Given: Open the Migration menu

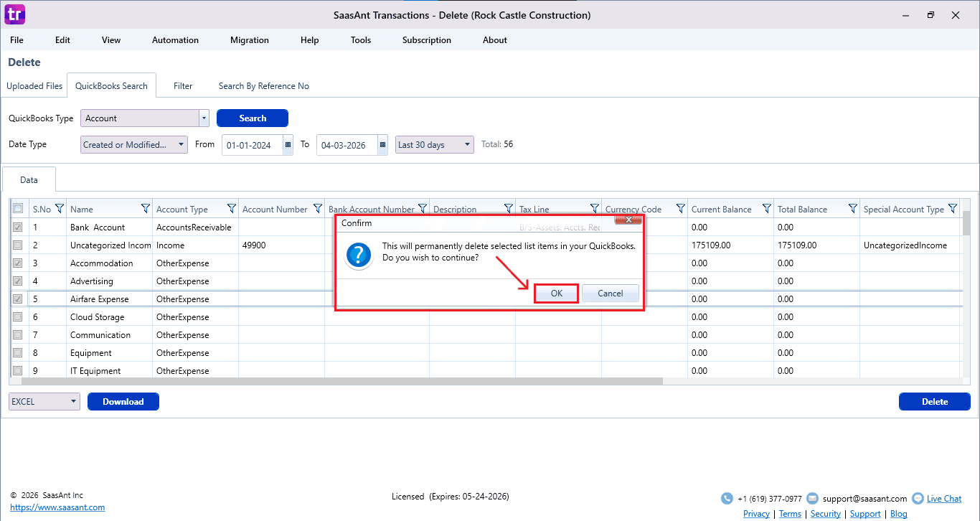Looking at the screenshot, I should click(250, 40).
